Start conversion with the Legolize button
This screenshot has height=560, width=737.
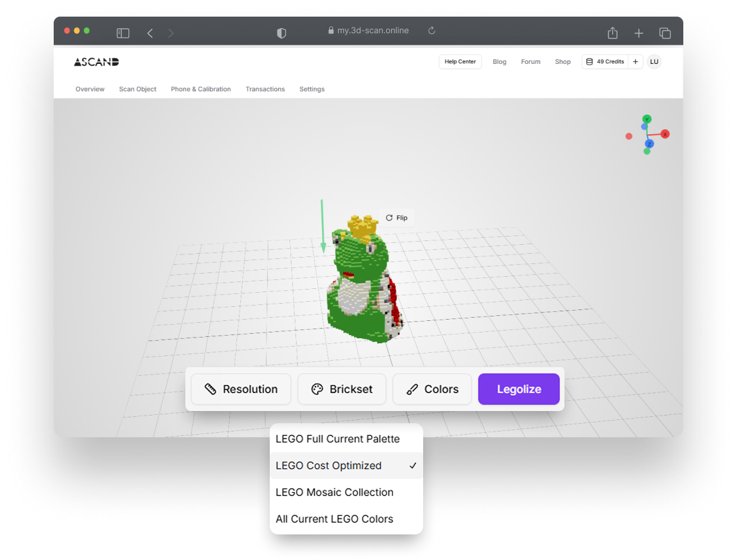[x=519, y=389]
